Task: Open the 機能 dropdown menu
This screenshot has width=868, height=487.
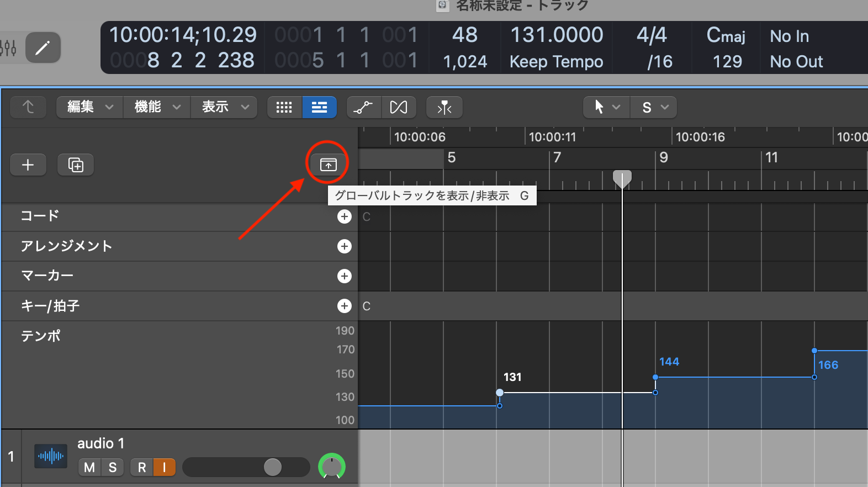Action: pyautogui.click(x=157, y=107)
